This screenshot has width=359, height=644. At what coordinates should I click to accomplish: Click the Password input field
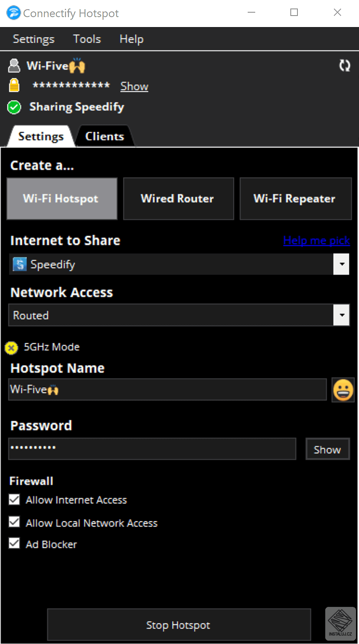tap(152, 448)
